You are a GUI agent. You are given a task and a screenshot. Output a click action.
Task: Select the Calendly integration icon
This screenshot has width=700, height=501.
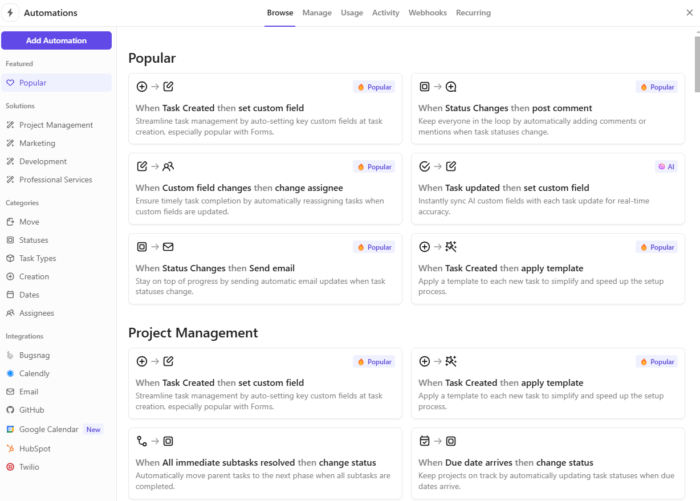(x=10, y=373)
